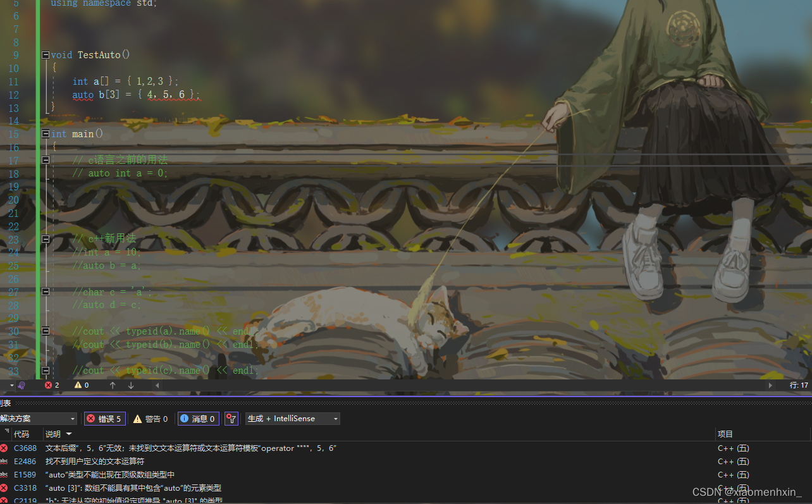This screenshot has height=504, width=812.
Task: Click the 行: 17 line indicator
Action: point(799,385)
